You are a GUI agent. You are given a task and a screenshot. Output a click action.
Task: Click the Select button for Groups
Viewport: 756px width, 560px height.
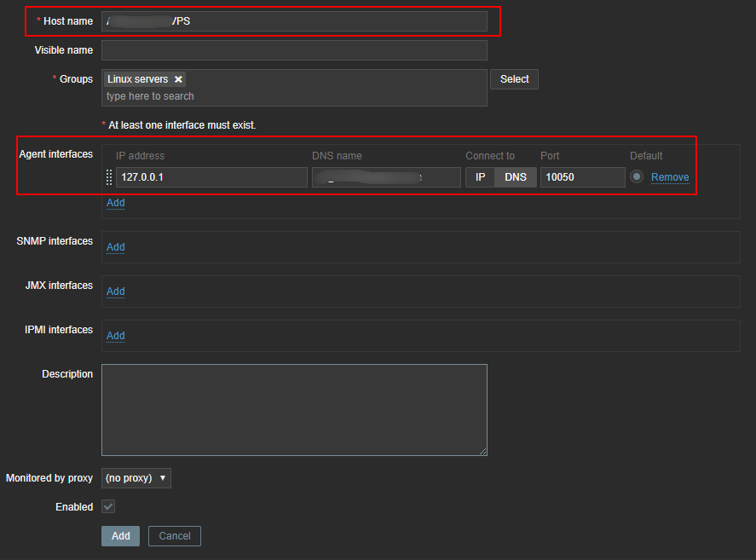pos(514,79)
